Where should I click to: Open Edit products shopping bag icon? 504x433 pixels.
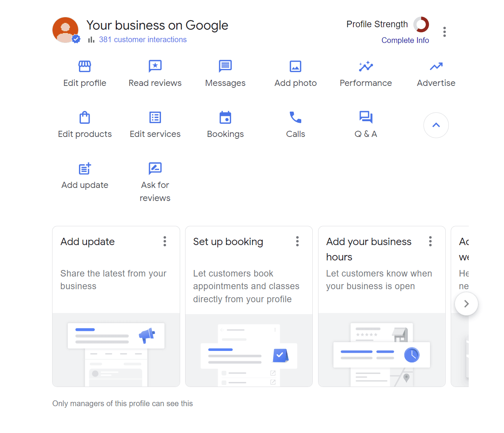pos(85,117)
